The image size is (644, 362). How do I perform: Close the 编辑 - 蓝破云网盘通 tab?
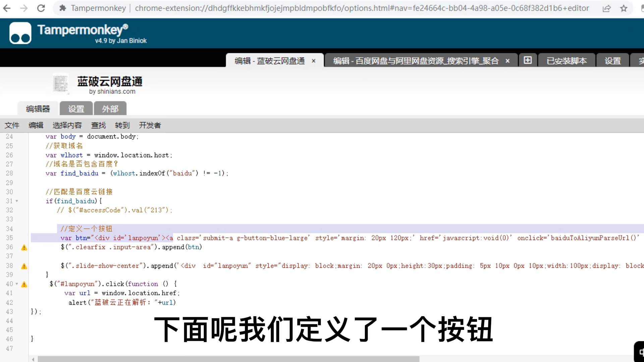pos(314,61)
